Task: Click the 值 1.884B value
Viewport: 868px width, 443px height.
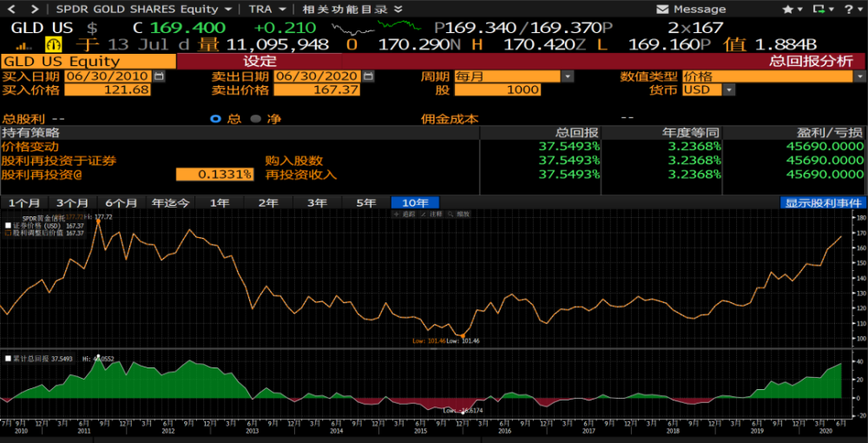Action: pos(786,45)
